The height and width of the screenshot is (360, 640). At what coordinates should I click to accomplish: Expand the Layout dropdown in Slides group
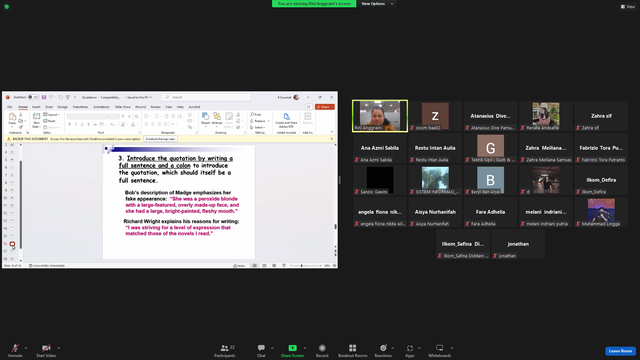[x=51, y=115]
